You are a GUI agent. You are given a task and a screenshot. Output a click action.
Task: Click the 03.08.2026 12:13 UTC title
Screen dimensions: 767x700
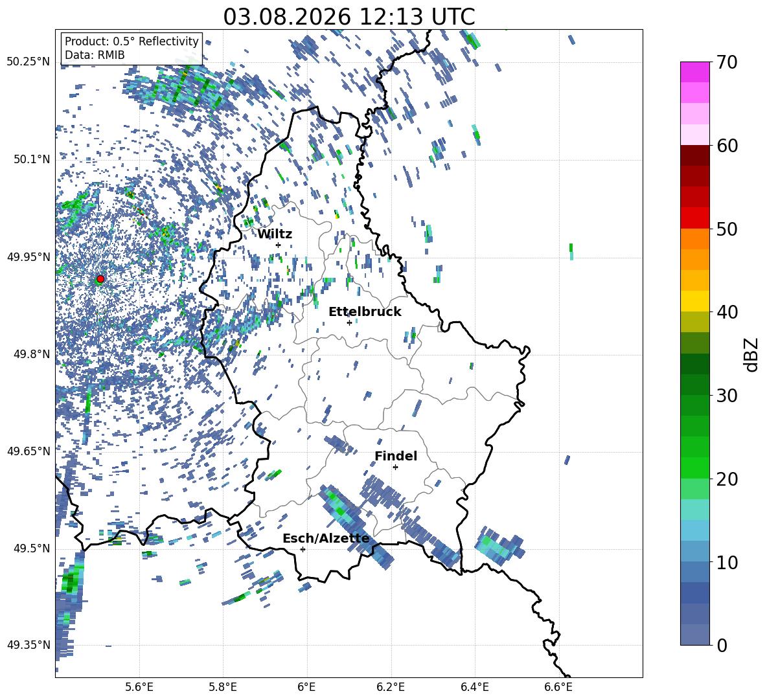pyautogui.click(x=349, y=17)
